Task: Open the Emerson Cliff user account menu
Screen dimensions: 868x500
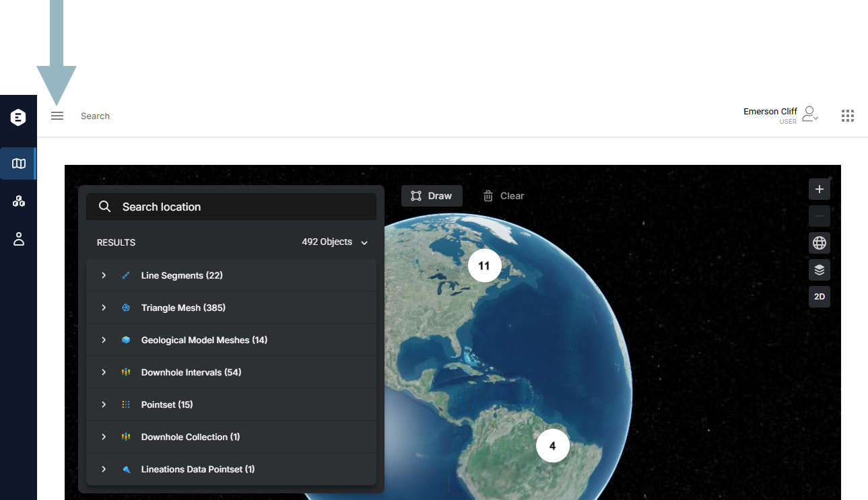Action: point(781,115)
